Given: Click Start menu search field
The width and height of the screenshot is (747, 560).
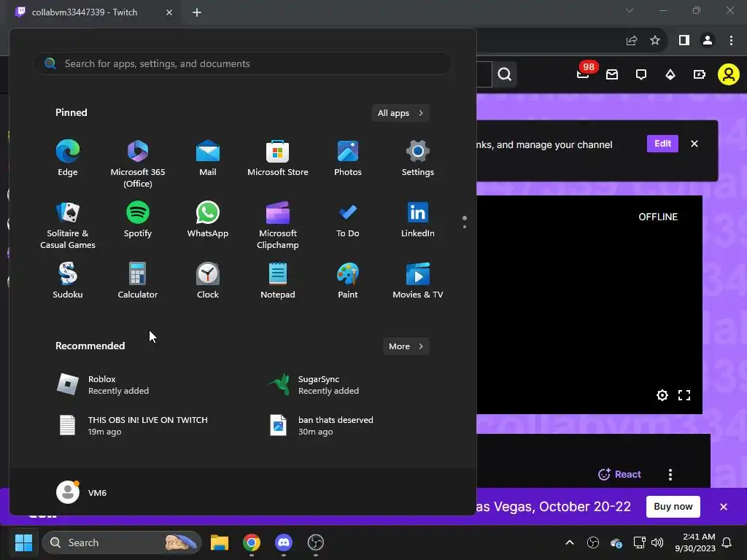Looking at the screenshot, I should 242,63.
